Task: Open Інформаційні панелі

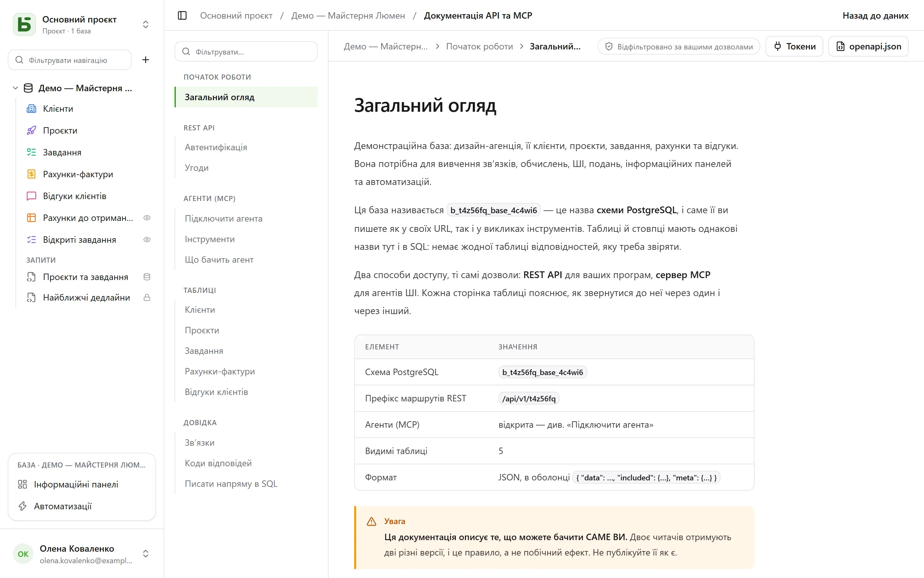Action: click(x=76, y=484)
